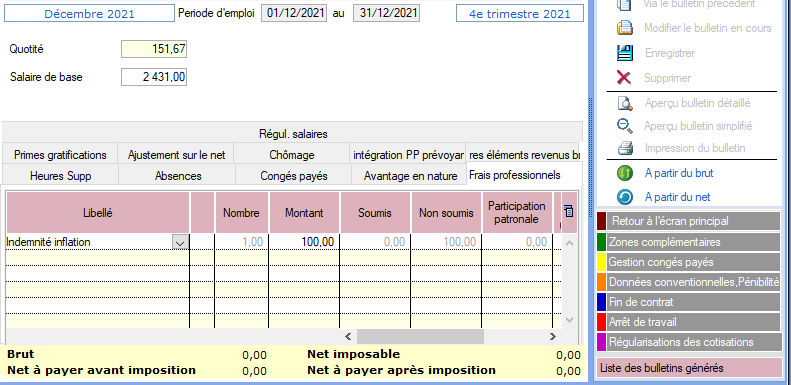Open Données conventionnelles, Pénibilité
This screenshot has width=791, height=385.
(688, 282)
